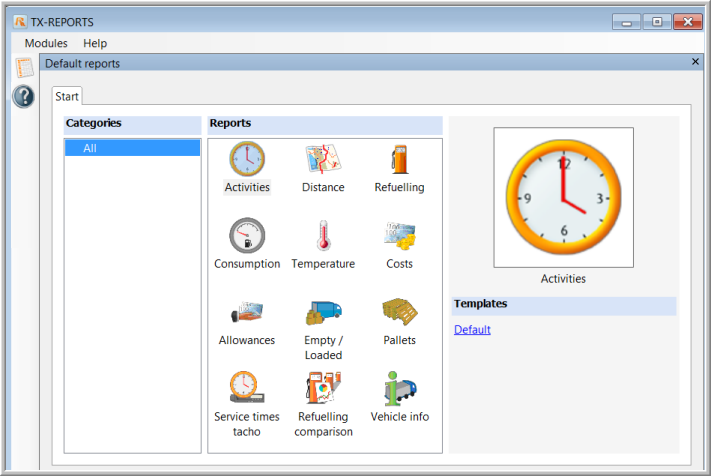Image resolution: width=711 pixels, height=476 pixels.
Task: Open the Pallets report icon
Action: point(399,311)
